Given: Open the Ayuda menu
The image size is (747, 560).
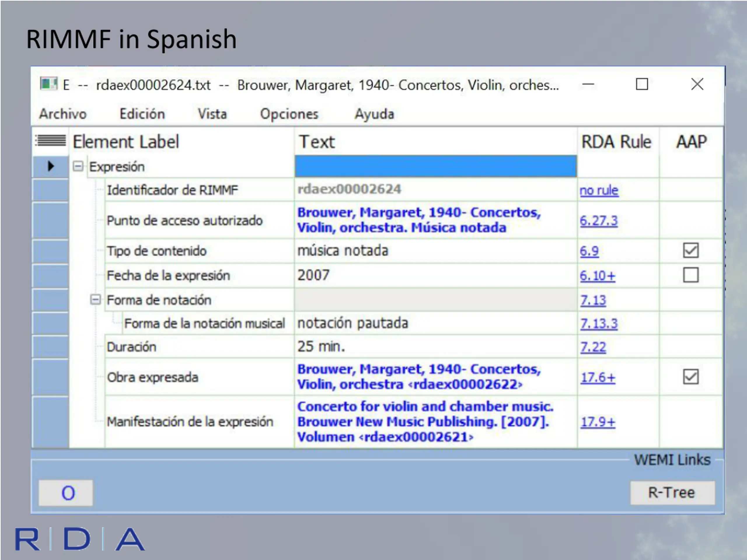Looking at the screenshot, I should [374, 114].
